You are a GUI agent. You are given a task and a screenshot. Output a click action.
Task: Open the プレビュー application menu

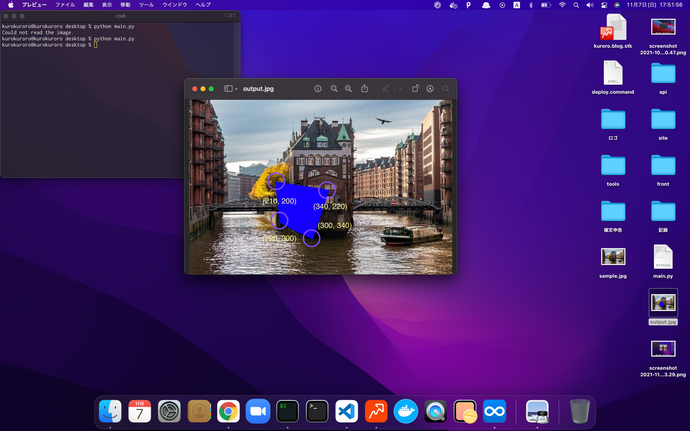[x=34, y=5]
